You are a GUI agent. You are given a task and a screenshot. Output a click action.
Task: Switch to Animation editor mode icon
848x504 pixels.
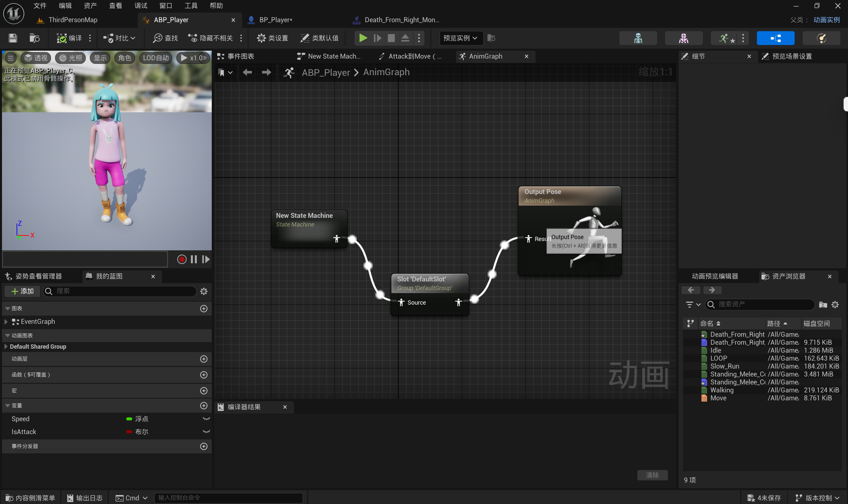[724, 38]
